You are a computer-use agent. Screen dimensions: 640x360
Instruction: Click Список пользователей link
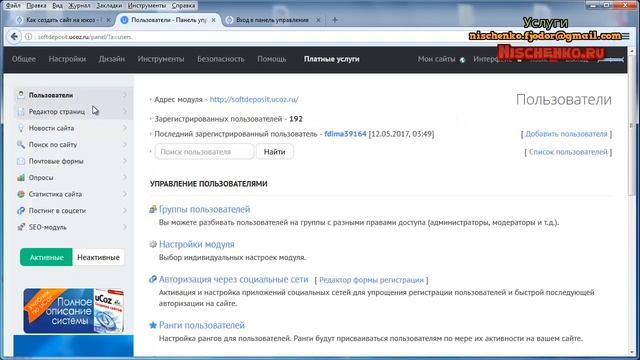point(568,152)
